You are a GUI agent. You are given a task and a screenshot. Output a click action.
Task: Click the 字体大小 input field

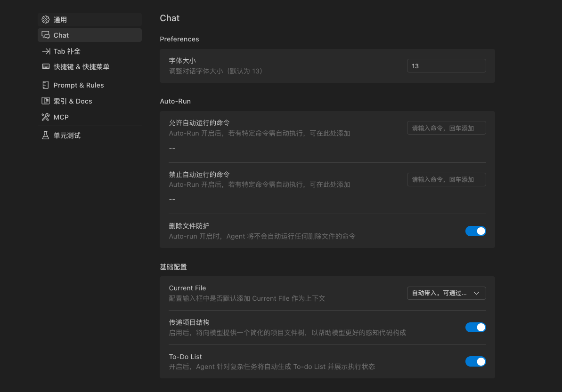pyautogui.click(x=446, y=66)
